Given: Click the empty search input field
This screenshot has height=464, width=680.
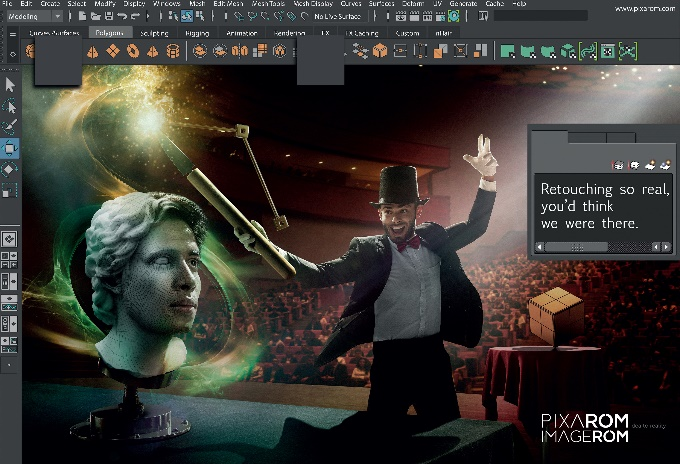Looking at the screenshot, I should (541, 16).
